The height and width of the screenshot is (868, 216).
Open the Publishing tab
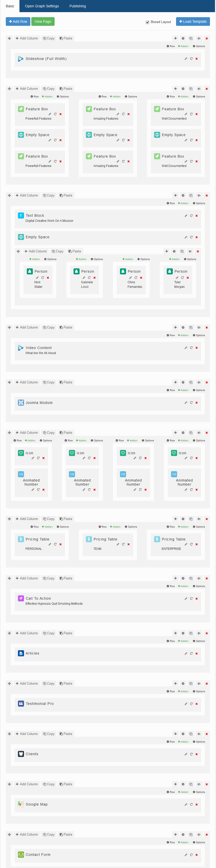click(x=77, y=6)
